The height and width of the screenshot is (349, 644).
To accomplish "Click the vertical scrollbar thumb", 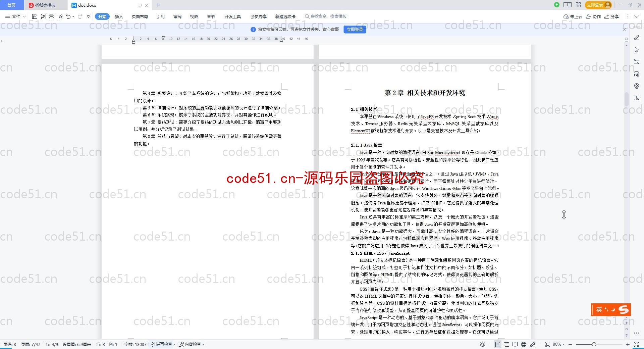I will click(x=626, y=99).
